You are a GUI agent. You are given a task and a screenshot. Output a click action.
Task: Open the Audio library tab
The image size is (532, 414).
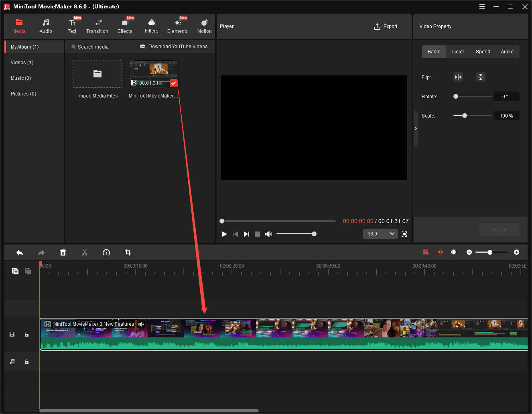tap(46, 26)
